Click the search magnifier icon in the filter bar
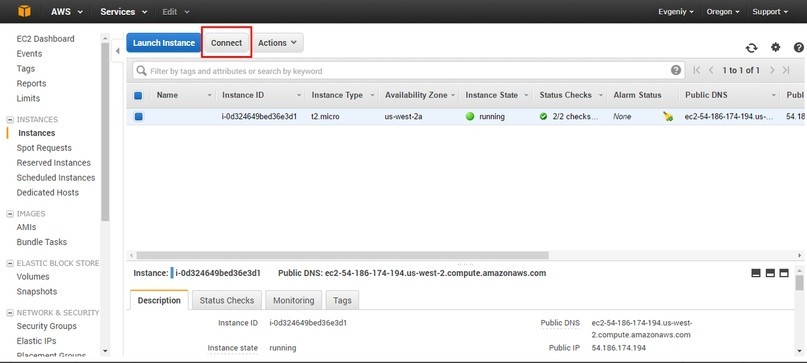 click(141, 71)
